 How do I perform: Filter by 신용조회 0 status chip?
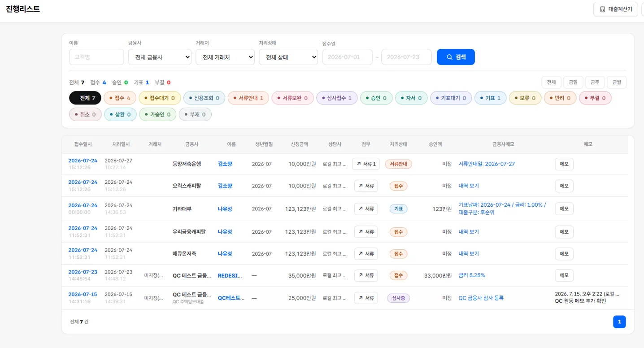tap(204, 98)
